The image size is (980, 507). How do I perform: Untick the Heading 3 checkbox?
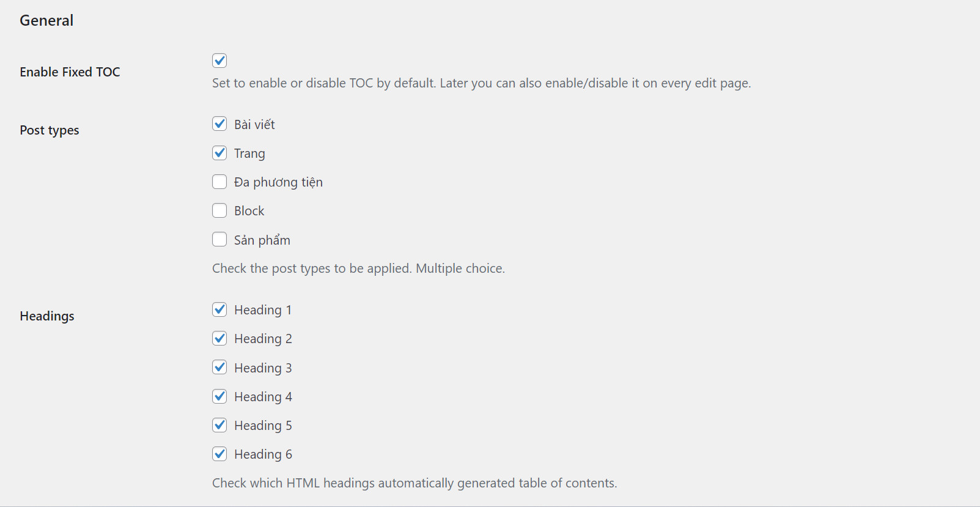tap(219, 368)
